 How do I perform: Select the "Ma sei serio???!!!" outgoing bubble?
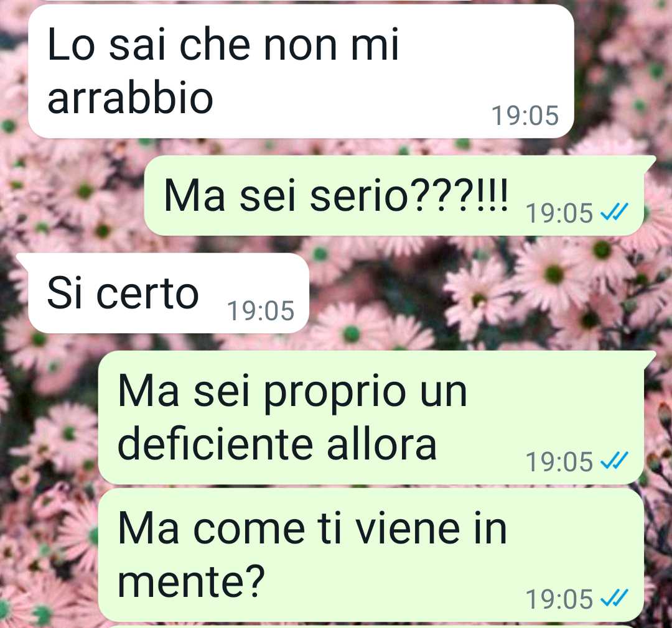[x=394, y=195]
